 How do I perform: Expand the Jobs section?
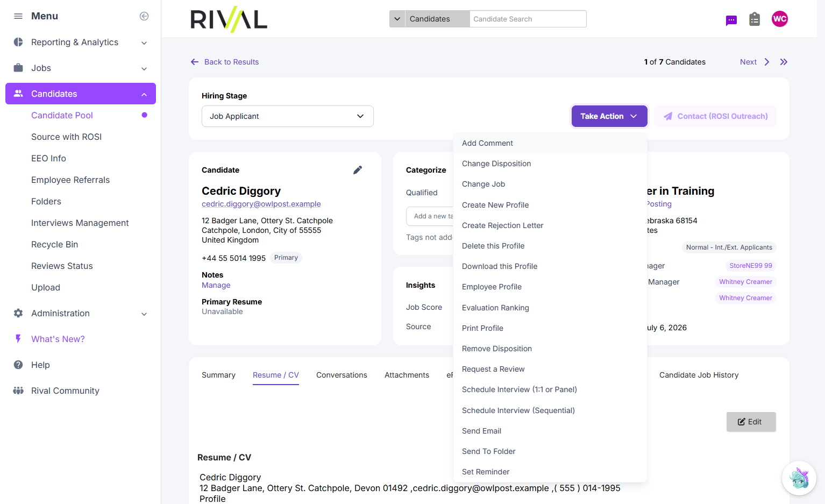click(x=144, y=68)
